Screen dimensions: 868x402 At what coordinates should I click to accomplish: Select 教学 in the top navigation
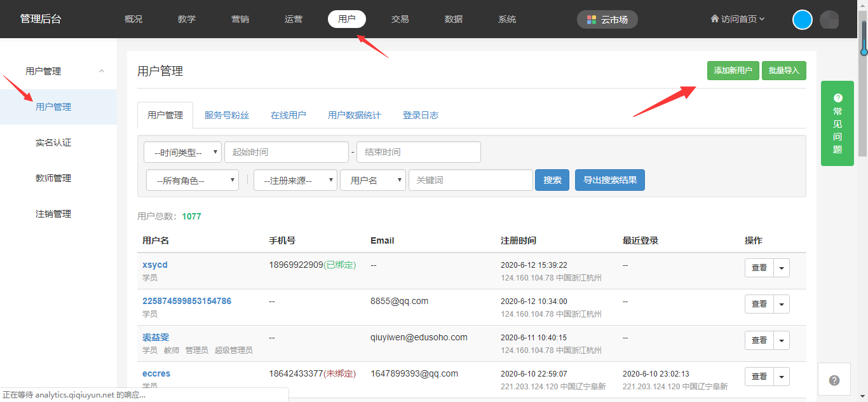[x=187, y=19]
